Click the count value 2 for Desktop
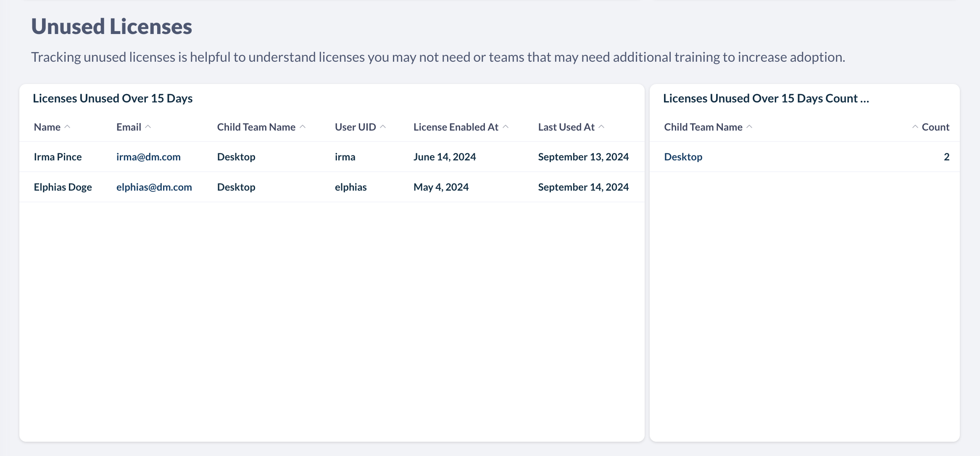The width and height of the screenshot is (980, 456). tap(946, 157)
